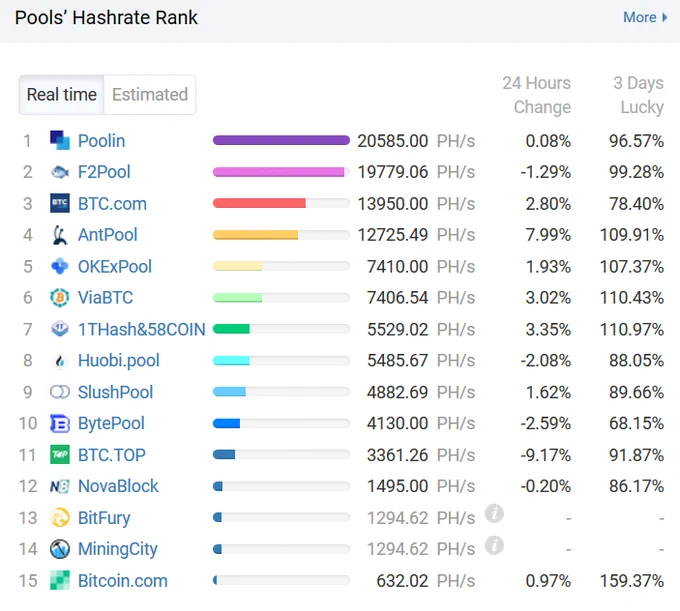Viewport: 680px width, 611px height.
Task: Click the info icon beside BitFury hashrate
Action: (494, 514)
